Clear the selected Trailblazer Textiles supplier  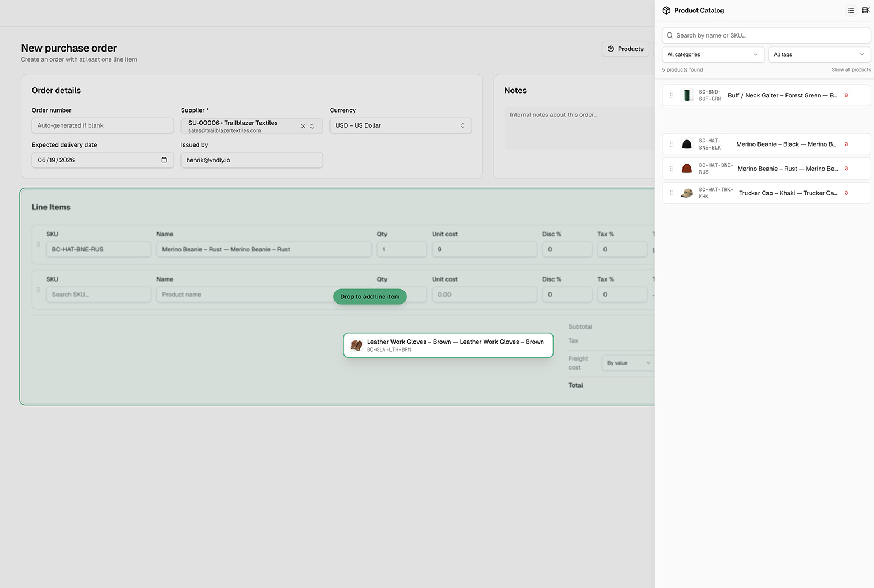point(303,127)
